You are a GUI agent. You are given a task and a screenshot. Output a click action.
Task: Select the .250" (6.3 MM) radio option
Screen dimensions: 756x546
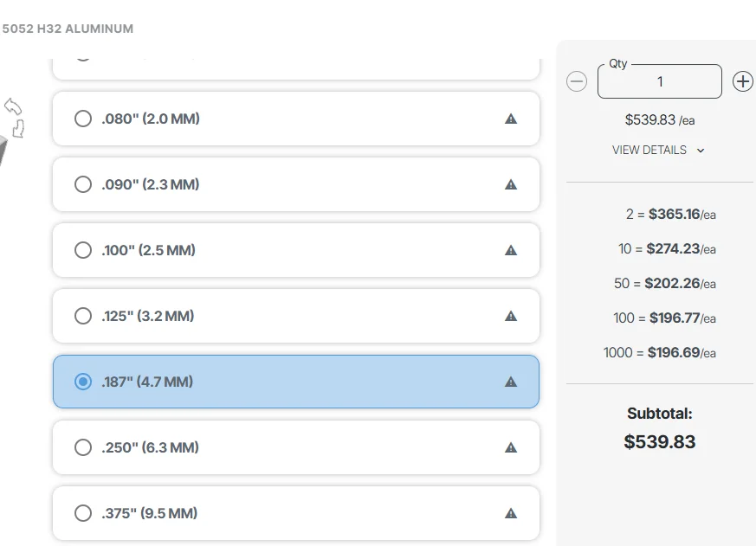click(83, 447)
